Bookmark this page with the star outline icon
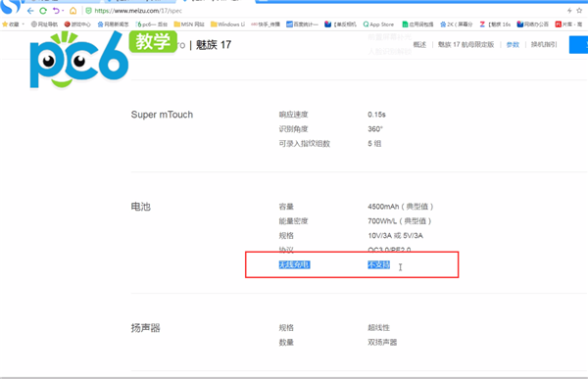The image size is (588, 379). [580, 11]
